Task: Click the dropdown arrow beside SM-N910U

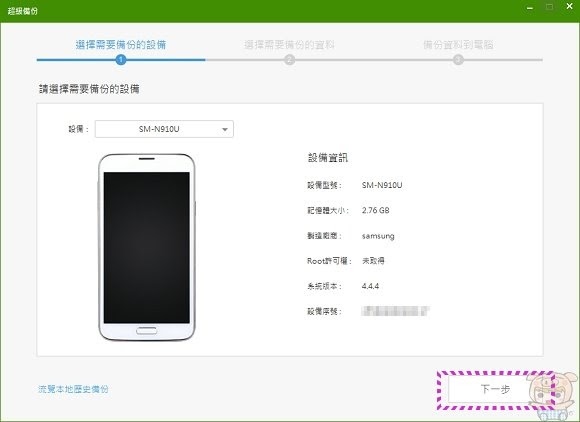Action: (225, 129)
